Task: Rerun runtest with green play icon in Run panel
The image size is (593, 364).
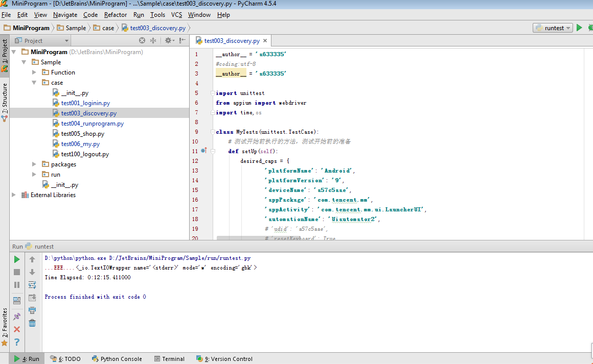Action: coord(17,259)
